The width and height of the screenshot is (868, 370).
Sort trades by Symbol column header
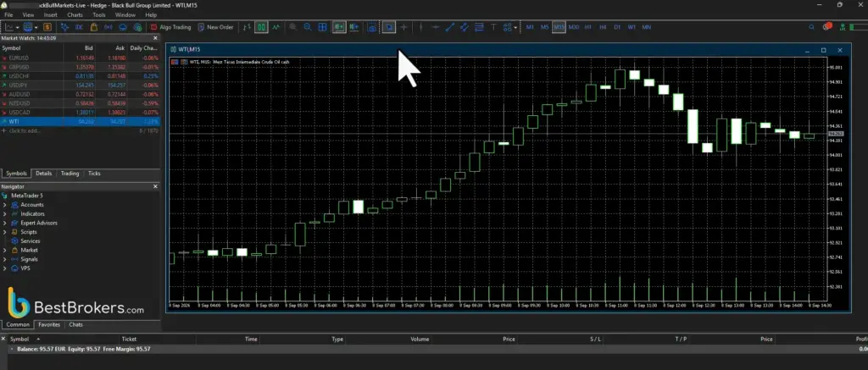pyautogui.click(x=19, y=340)
